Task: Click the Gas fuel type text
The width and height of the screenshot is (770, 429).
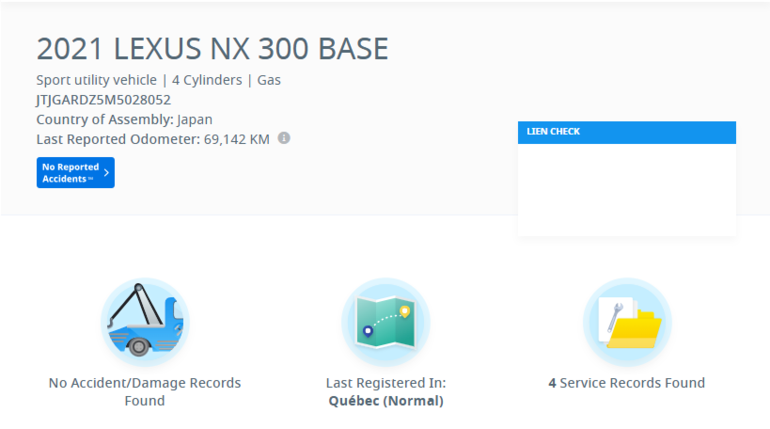Action: 269,80
